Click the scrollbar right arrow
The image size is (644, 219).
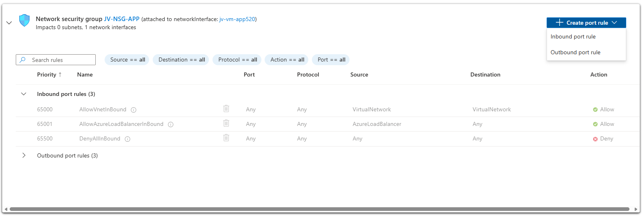pos(636,209)
